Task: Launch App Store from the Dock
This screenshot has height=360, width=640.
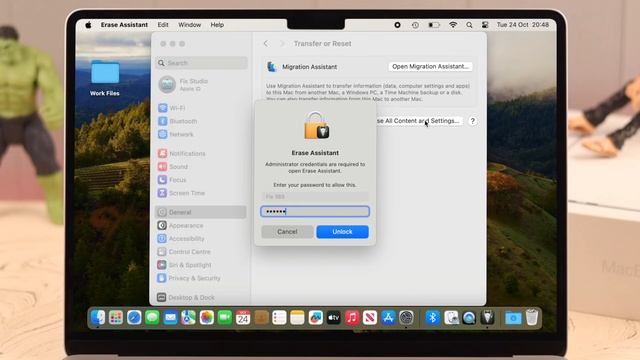Action: click(x=388, y=318)
